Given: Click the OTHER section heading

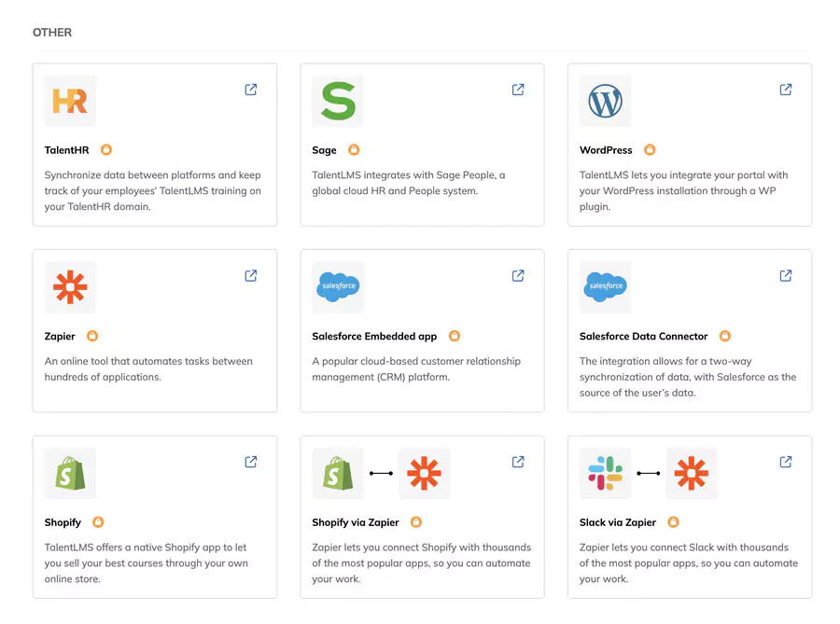Looking at the screenshot, I should (x=52, y=32).
